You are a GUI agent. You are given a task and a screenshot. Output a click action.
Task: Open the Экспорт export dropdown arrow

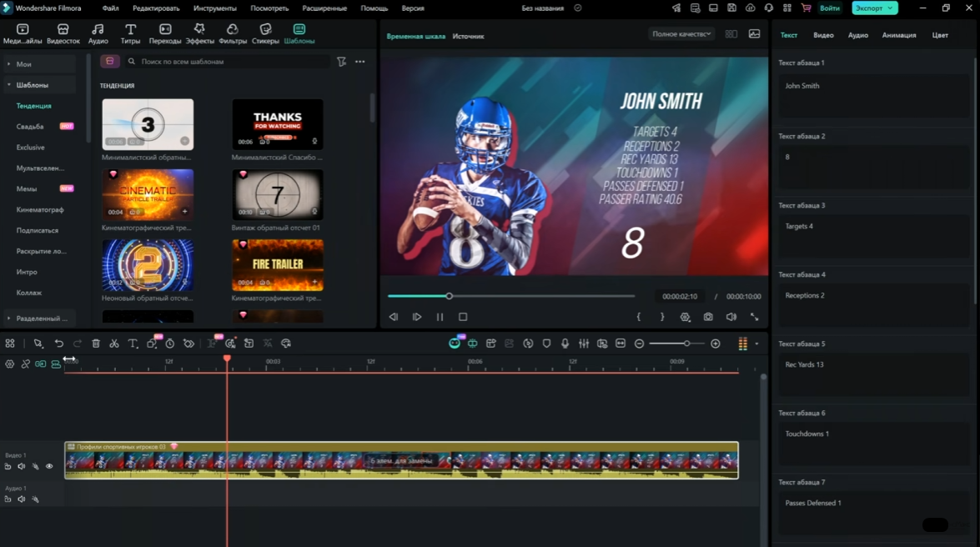[x=890, y=8]
